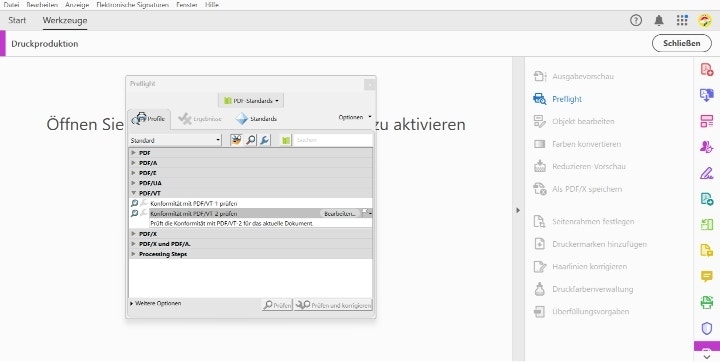Image resolution: width=720 pixels, height=363 pixels.
Task: Open the notifications bell
Action: click(659, 20)
